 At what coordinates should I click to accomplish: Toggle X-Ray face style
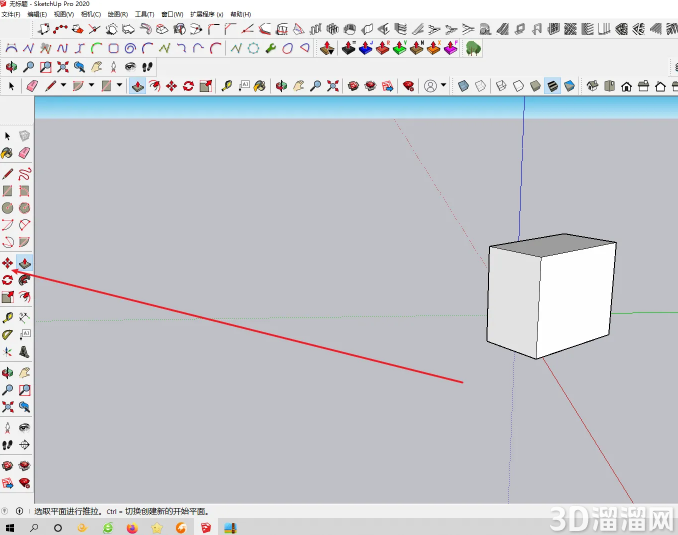pyautogui.click(x=463, y=86)
